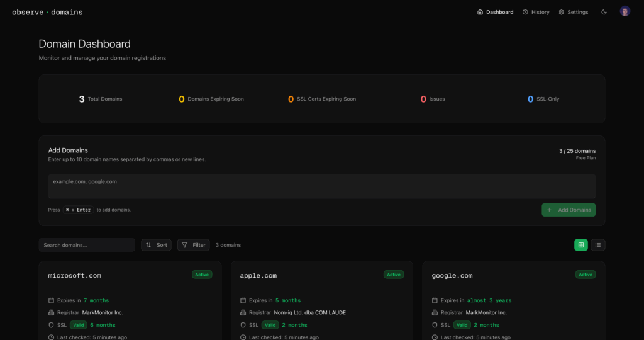The image size is (644, 340).
Task: Click the registrar icon on apple.com card
Action: click(243, 312)
